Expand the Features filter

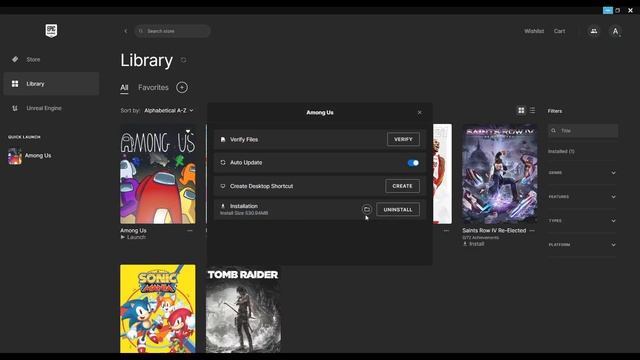coord(582,197)
